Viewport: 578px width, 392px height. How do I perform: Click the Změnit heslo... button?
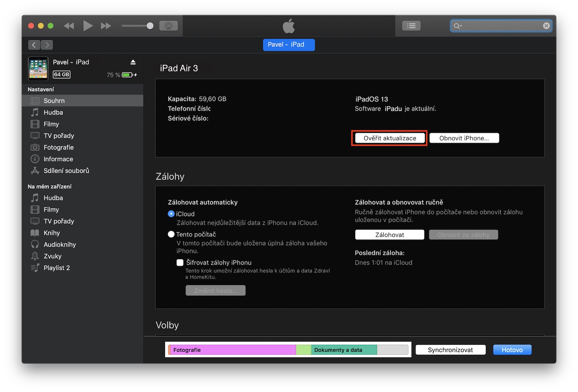[x=215, y=290]
